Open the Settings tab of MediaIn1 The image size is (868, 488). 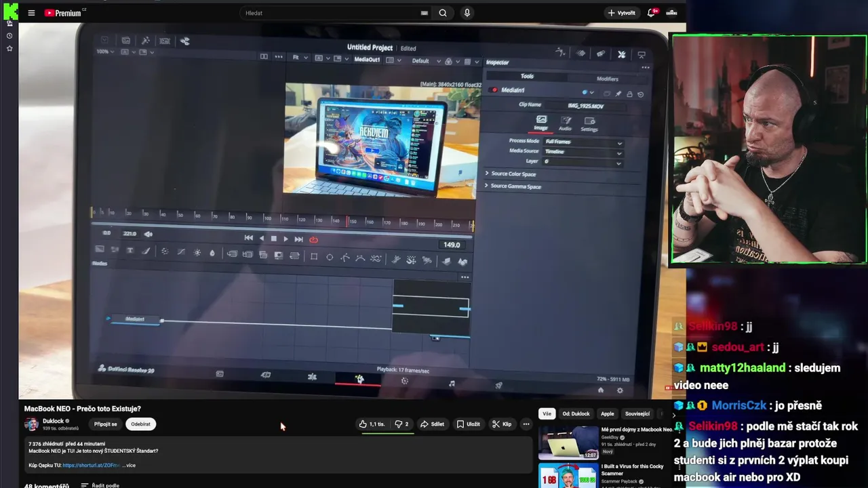point(589,124)
